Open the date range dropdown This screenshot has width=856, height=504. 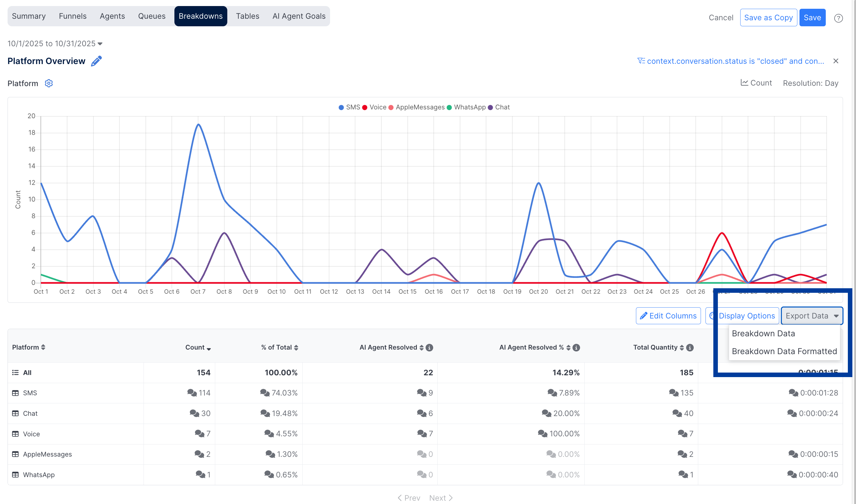click(x=55, y=44)
